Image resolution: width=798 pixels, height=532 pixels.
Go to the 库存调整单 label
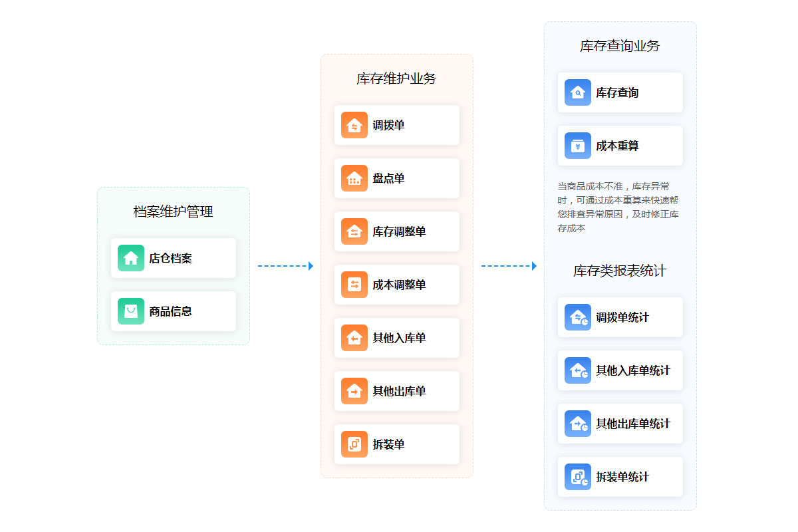pos(399,231)
